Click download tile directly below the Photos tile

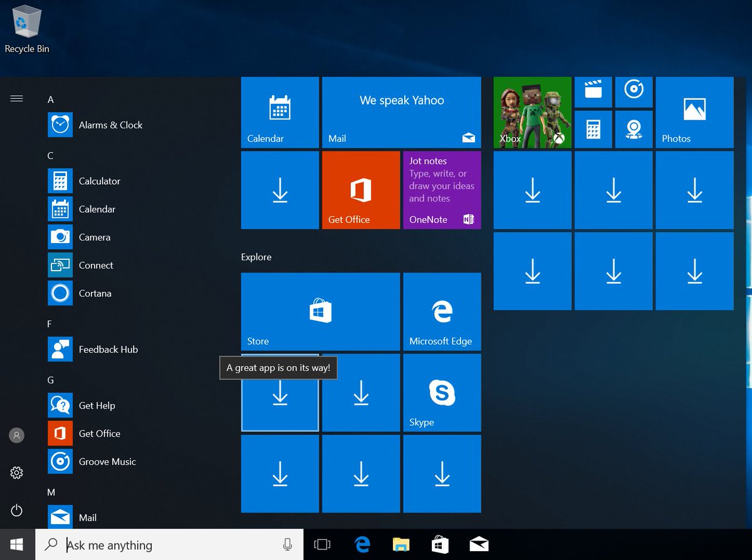[695, 190]
